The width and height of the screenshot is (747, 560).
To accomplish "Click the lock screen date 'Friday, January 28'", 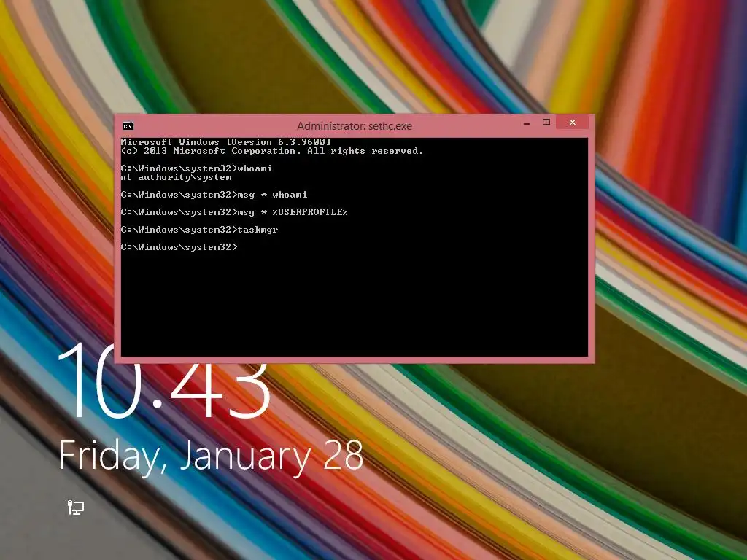I will (211, 456).
